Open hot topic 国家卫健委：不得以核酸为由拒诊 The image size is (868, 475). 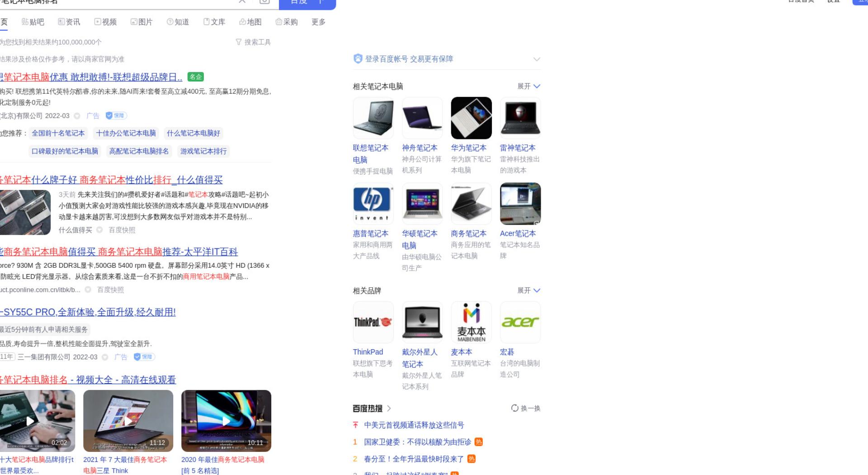(x=418, y=442)
